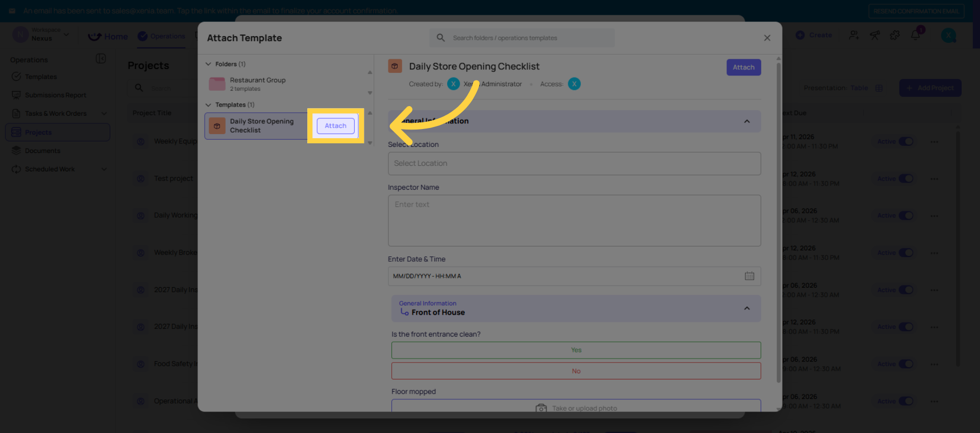Toggle the Active switch in Test project row

pyautogui.click(x=906, y=179)
